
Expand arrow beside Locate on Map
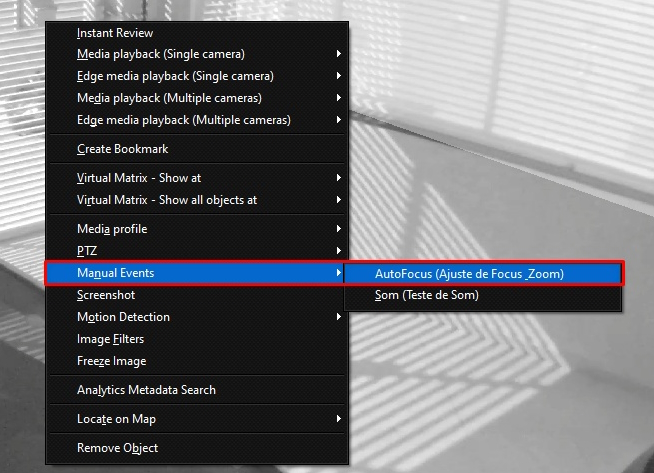(x=339, y=419)
